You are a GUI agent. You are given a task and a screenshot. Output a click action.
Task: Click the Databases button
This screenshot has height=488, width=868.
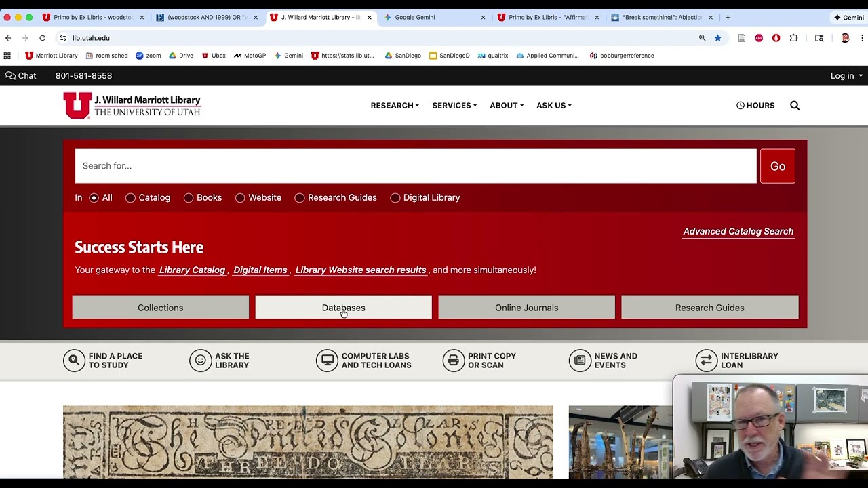(343, 308)
